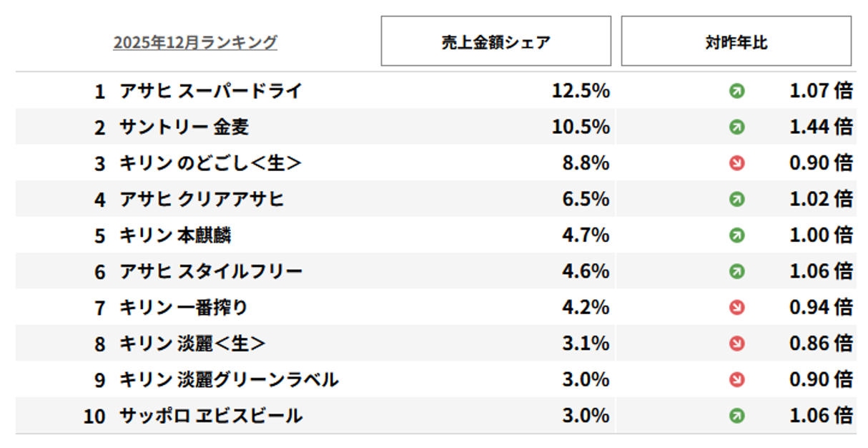
Task: Click red arrow for キリン 淡麗グリーンラベル
Action: [x=736, y=379]
